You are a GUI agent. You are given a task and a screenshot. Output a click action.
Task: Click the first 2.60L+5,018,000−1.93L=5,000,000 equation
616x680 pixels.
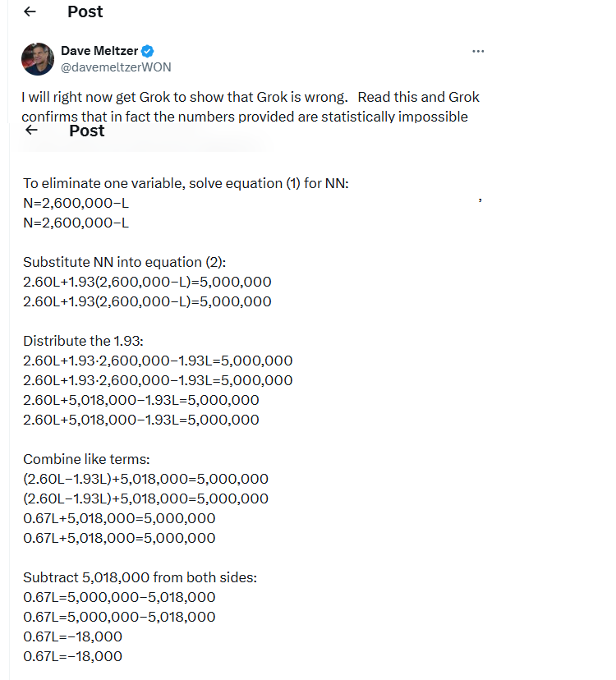click(x=140, y=400)
